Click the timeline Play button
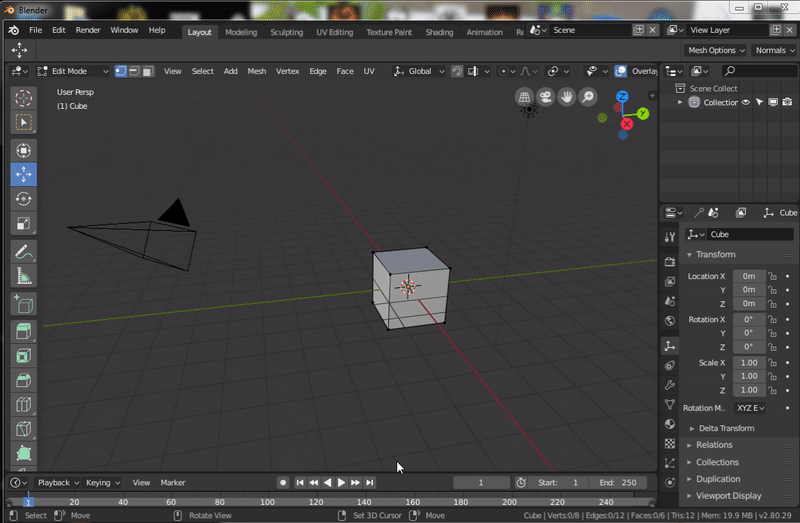 point(341,482)
